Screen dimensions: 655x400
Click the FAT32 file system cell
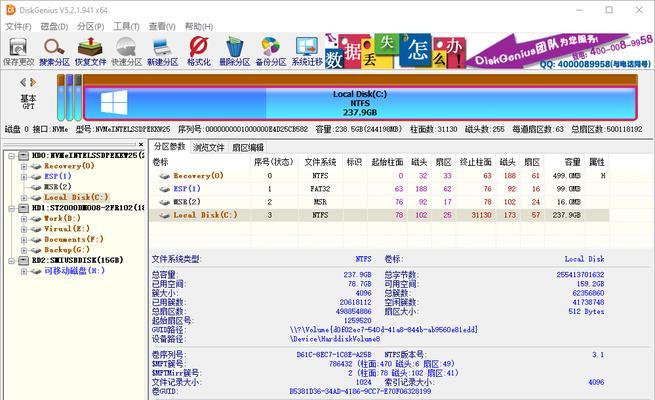pos(320,189)
